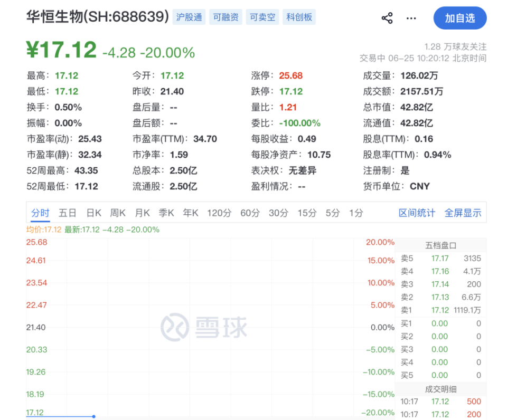Screen dimensions: 507x420
Task: Click the 1.28 万球友关注 follower count
Action: click(x=455, y=47)
